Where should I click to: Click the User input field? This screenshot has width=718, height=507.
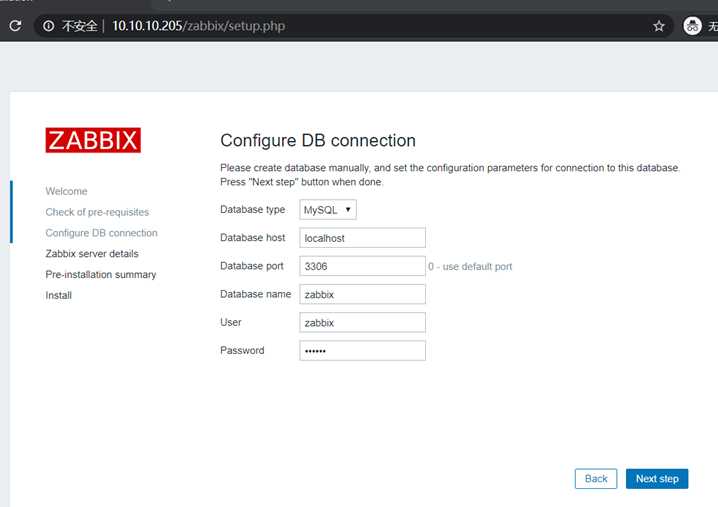tap(362, 322)
